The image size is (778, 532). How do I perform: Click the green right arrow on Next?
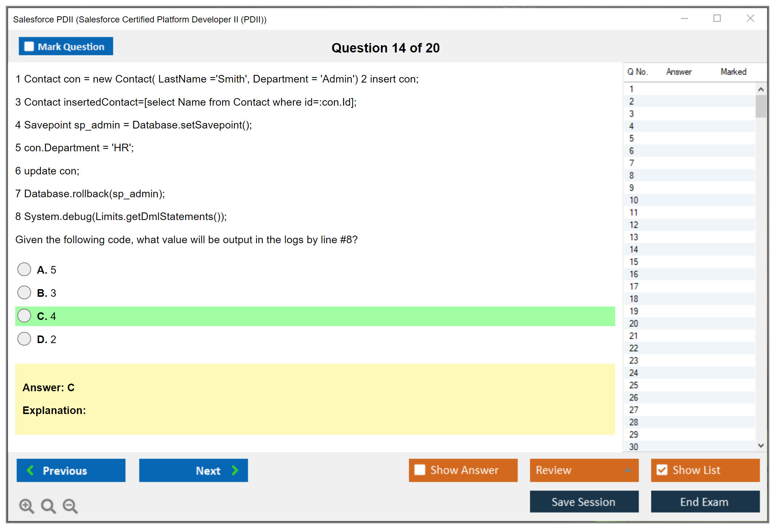click(x=235, y=470)
